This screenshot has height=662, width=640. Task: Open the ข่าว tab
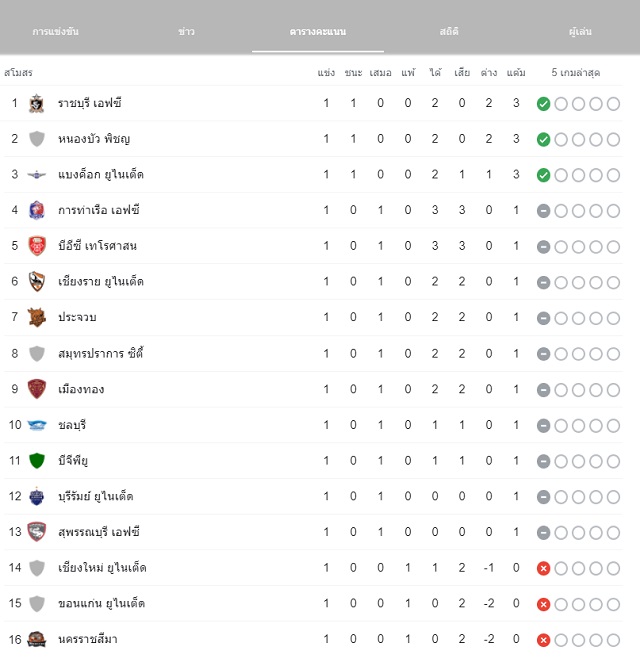[186, 32]
